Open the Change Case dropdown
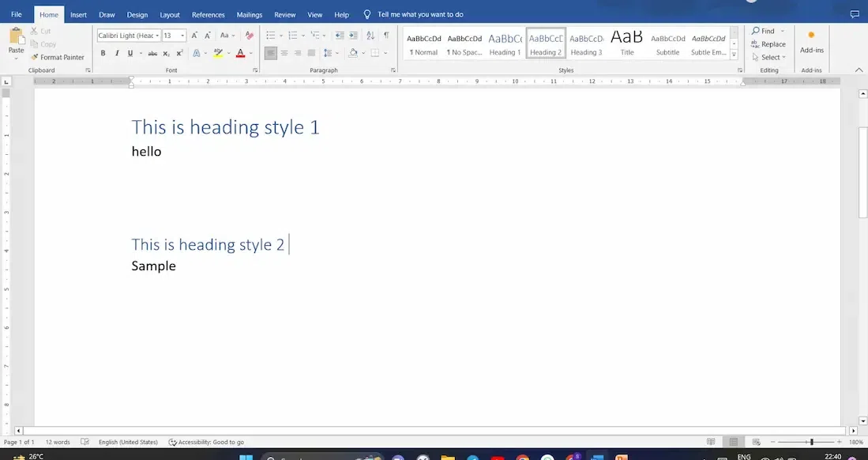Image resolution: width=868 pixels, height=460 pixels. pos(227,36)
